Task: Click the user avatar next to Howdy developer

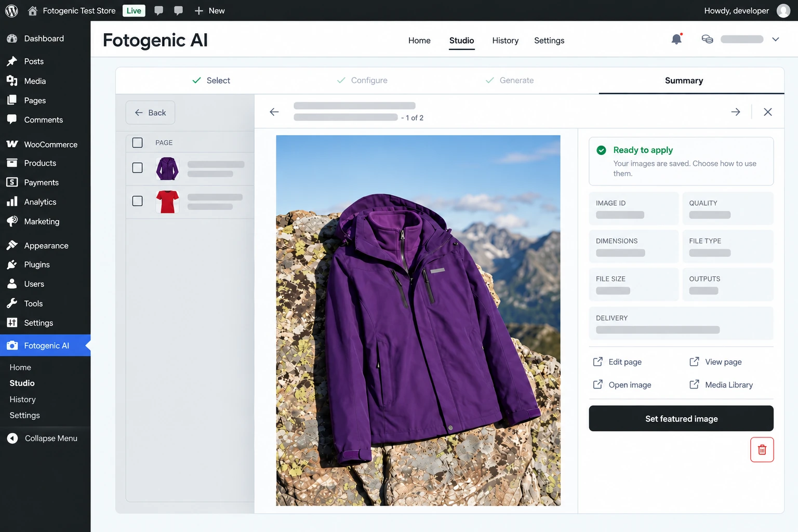Action: [x=783, y=10]
